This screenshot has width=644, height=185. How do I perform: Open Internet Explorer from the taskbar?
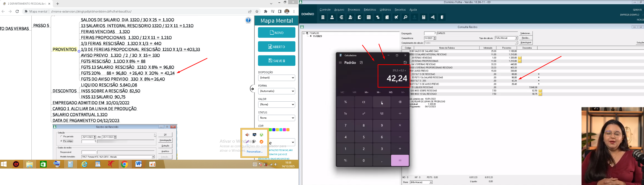(84, 164)
